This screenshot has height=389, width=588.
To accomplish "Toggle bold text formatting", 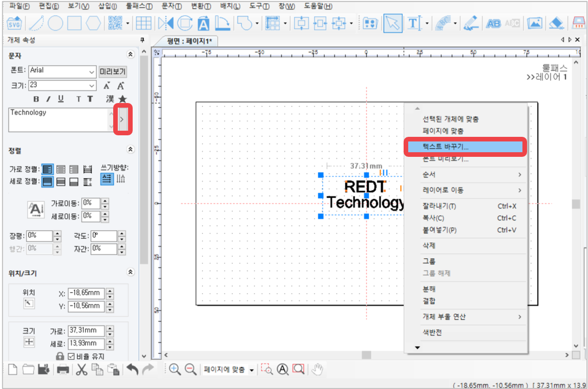I will click(36, 99).
